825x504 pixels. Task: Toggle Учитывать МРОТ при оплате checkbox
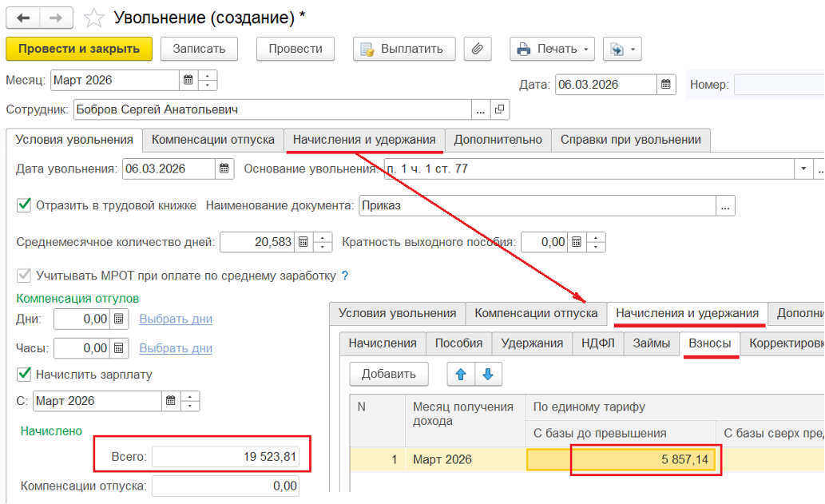click(24, 276)
